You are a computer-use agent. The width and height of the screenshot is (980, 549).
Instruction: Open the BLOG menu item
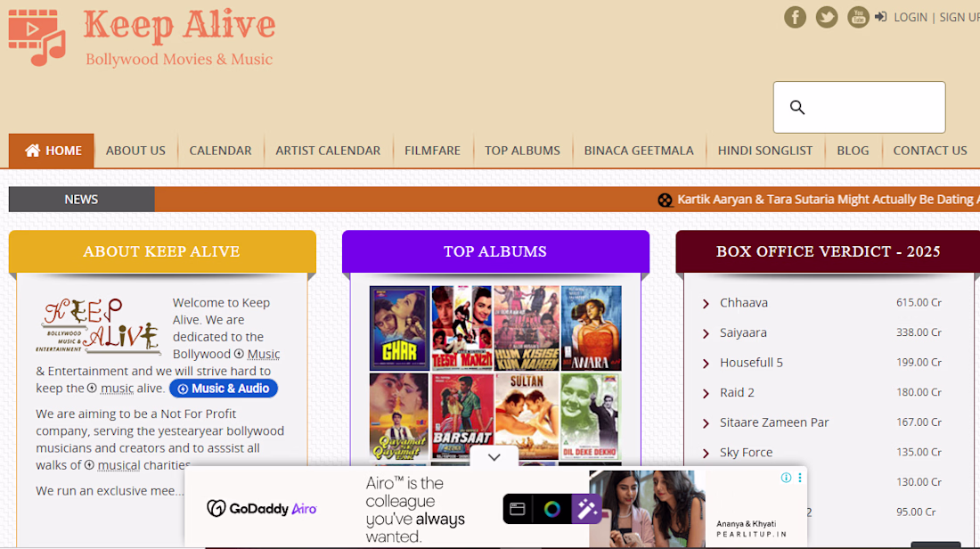[853, 151]
